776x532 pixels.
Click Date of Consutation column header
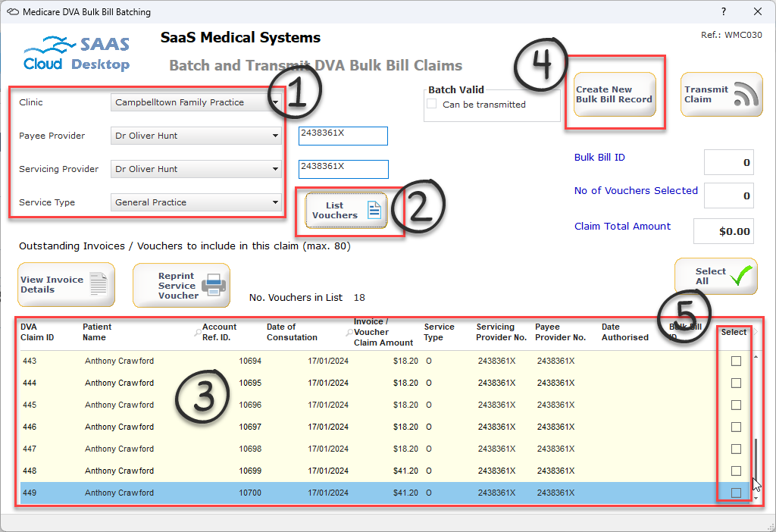[292, 332]
